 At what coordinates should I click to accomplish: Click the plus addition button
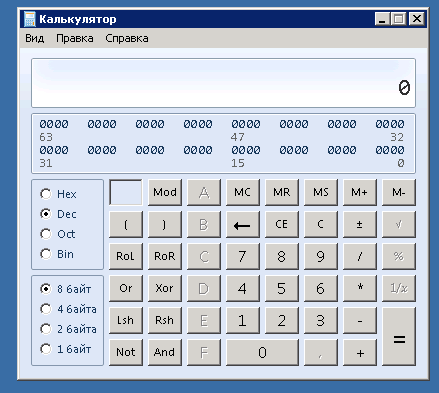360,352
